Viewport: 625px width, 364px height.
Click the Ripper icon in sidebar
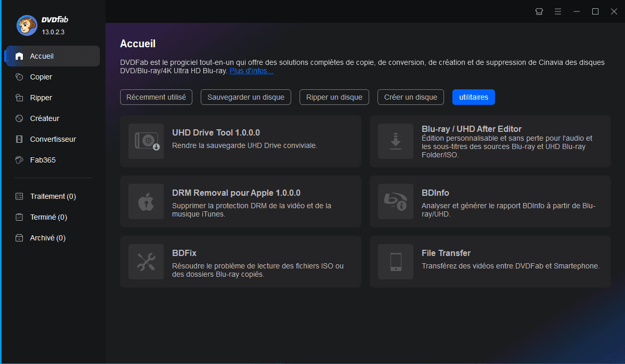[19, 98]
